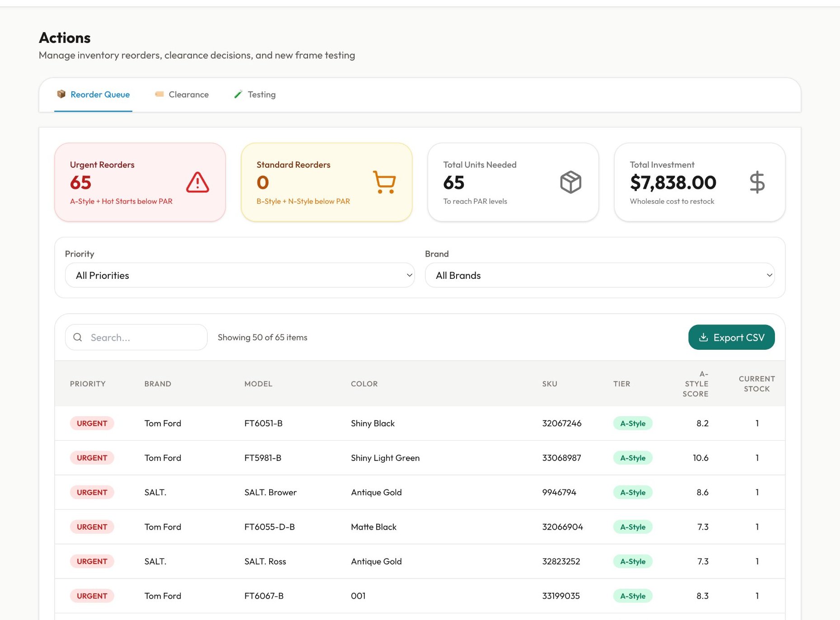Open the All Brands dropdown
Viewport: 840px width, 620px height.
tap(599, 275)
